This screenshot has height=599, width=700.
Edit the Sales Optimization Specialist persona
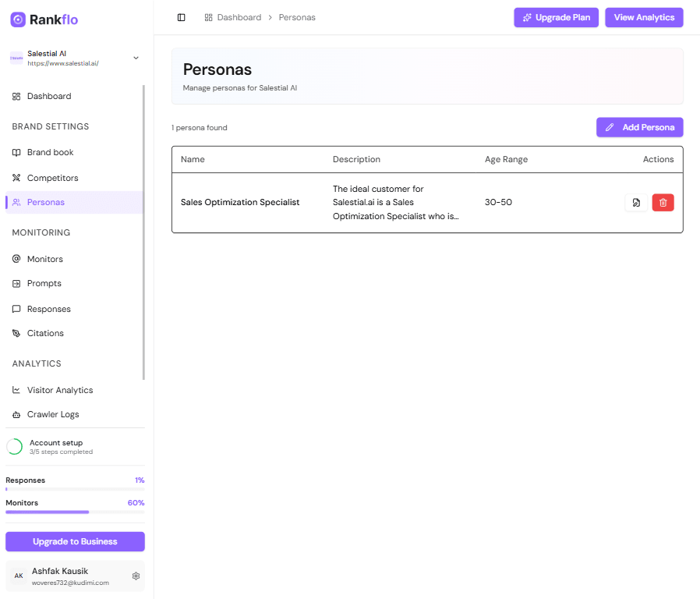coord(636,202)
